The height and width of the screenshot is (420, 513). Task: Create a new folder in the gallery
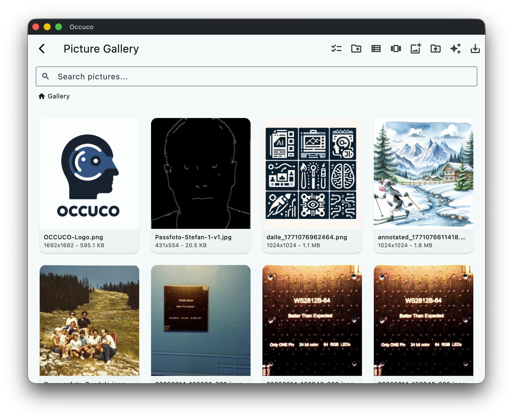click(x=356, y=49)
